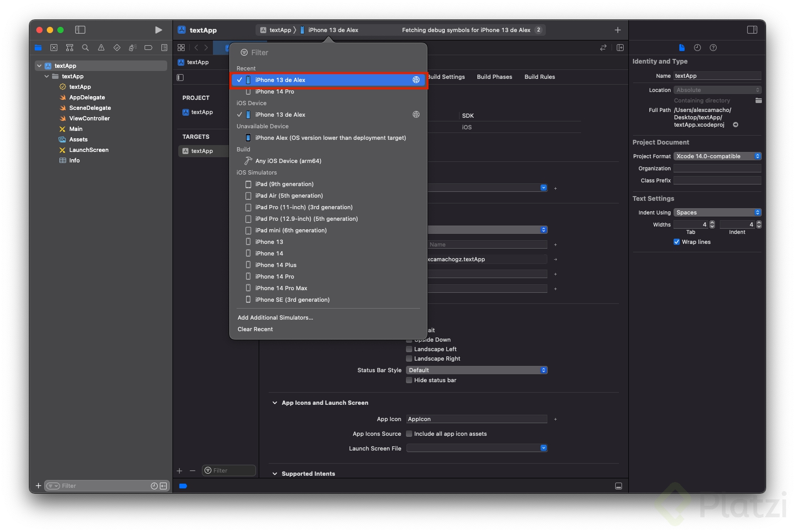
Task: Collapse App Icons and Launch Screen section
Action: point(274,403)
